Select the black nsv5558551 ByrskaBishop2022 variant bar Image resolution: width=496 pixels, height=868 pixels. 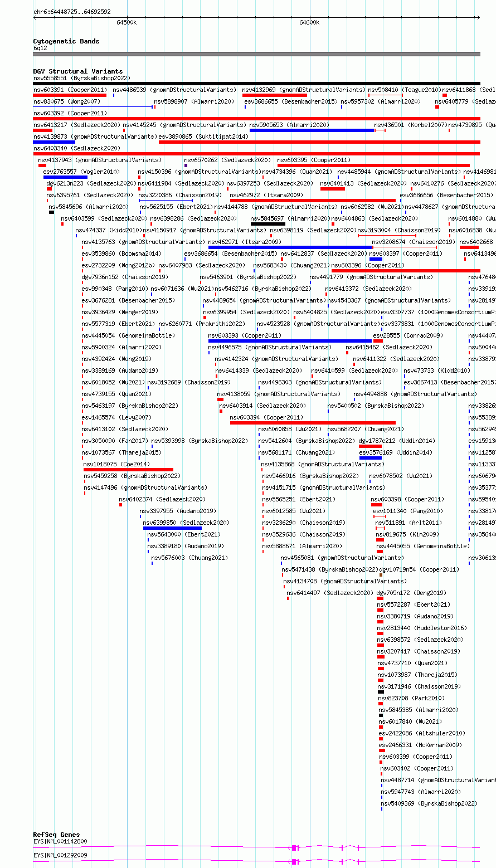(x=256, y=84)
